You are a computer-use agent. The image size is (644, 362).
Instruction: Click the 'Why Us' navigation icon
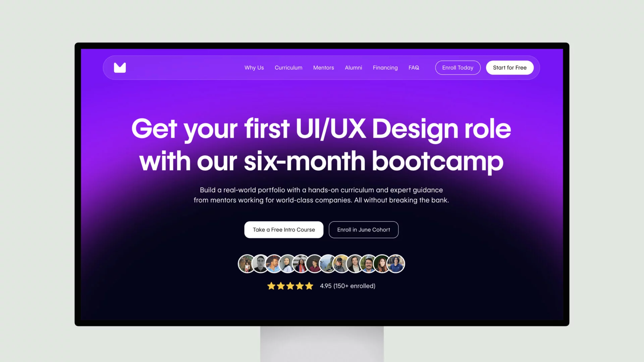(x=254, y=67)
